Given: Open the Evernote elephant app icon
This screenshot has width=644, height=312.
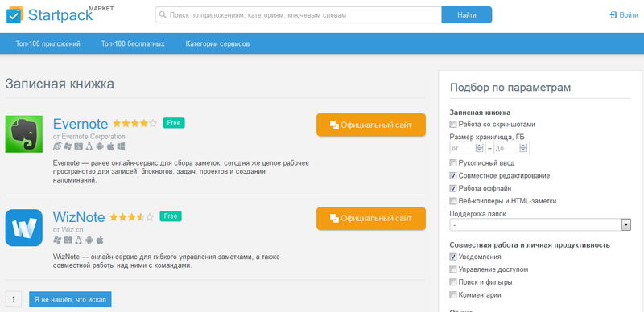Looking at the screenshot, I should click(24, 133).
